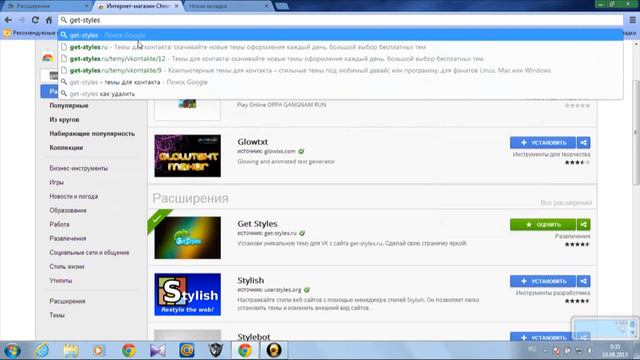Close the Новая вкладка tab
Screen dimensions: 640x360
(266, 6)
